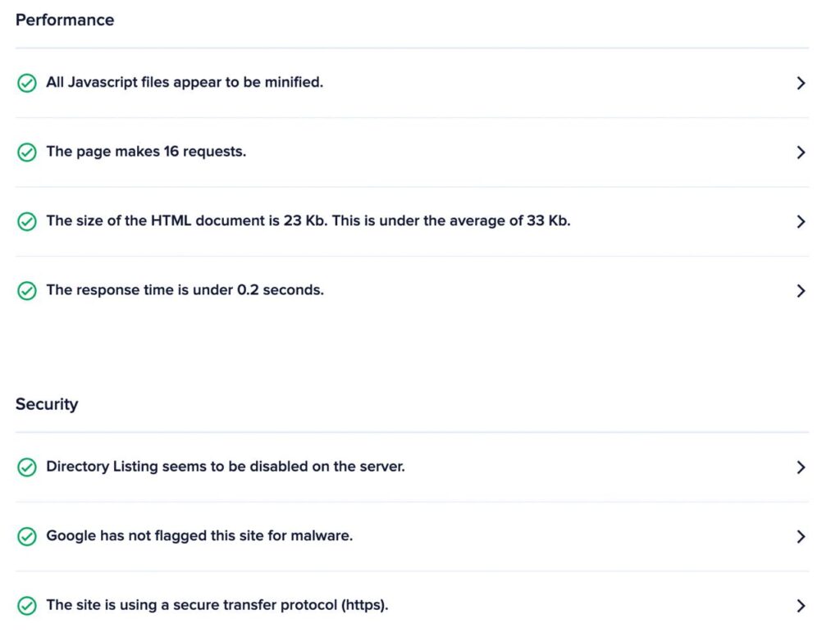The height and width of the screenshot is (642, 840).
Task: Expand the https protocol row arrow
Action: pos(801,606)
